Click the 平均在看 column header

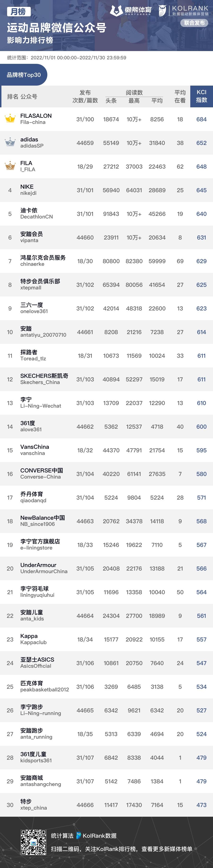tap(180, 96)
